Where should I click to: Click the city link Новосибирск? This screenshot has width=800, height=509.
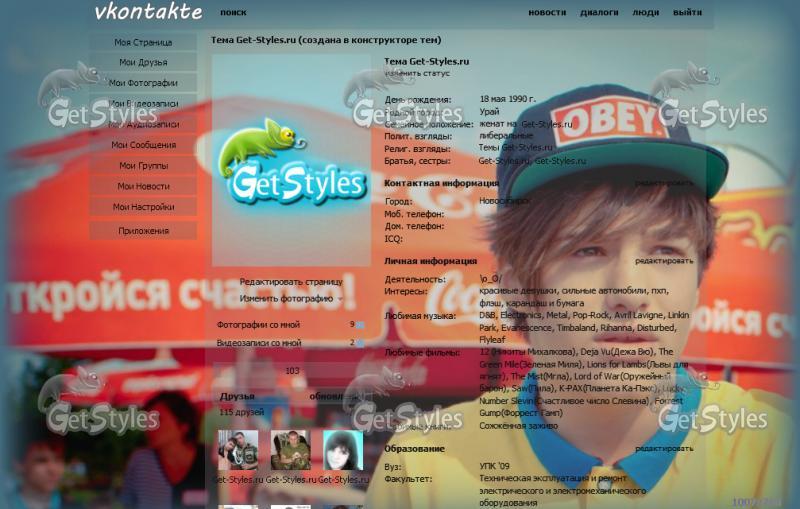coord(504,201)
